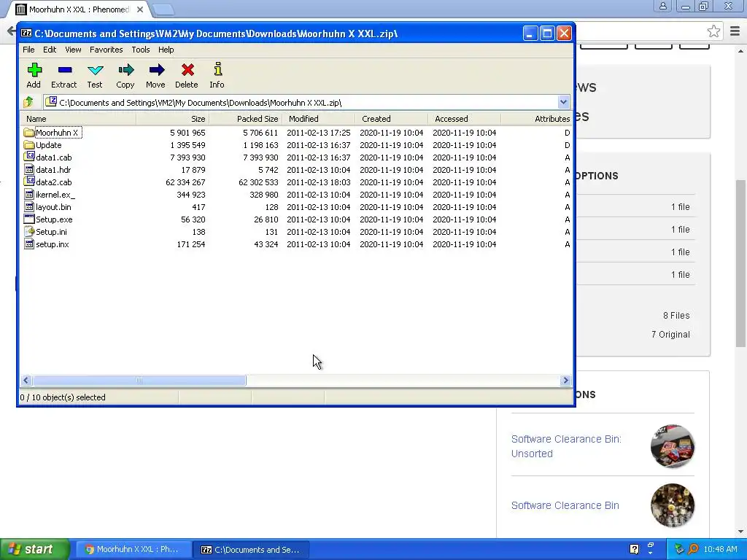This screenshot has height=560, width=747.
Task: Sort by the Size column header
Action: tap(172, 119)
